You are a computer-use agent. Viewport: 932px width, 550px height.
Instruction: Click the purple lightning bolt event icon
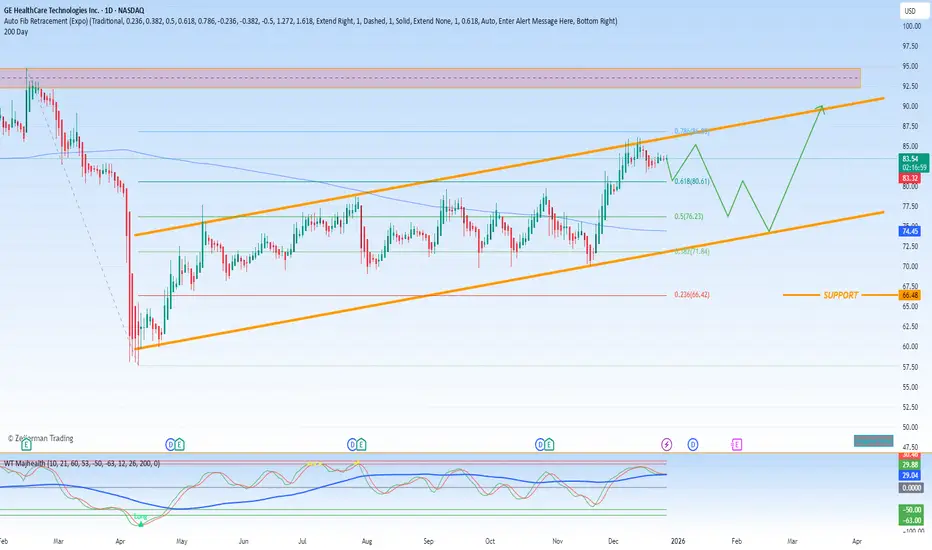point(667,444)
